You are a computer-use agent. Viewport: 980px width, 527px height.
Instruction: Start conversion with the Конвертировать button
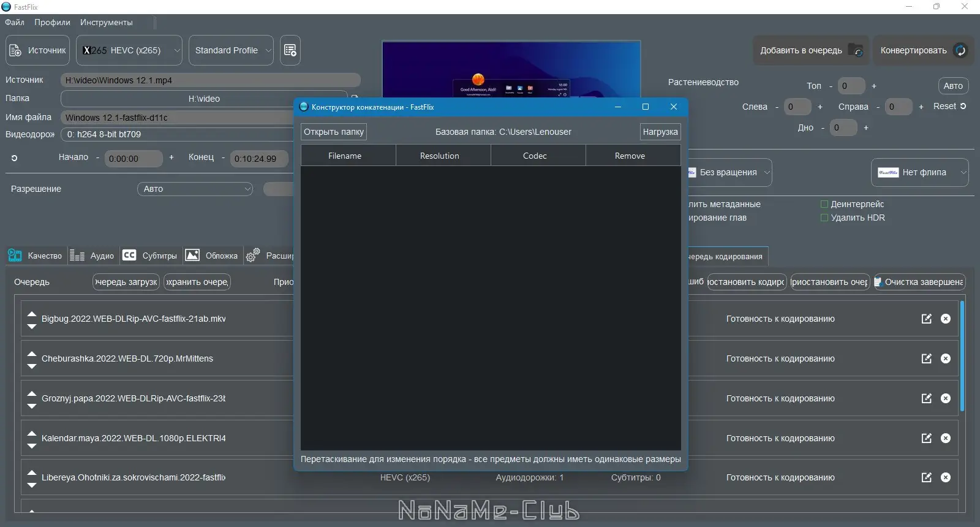922,50
